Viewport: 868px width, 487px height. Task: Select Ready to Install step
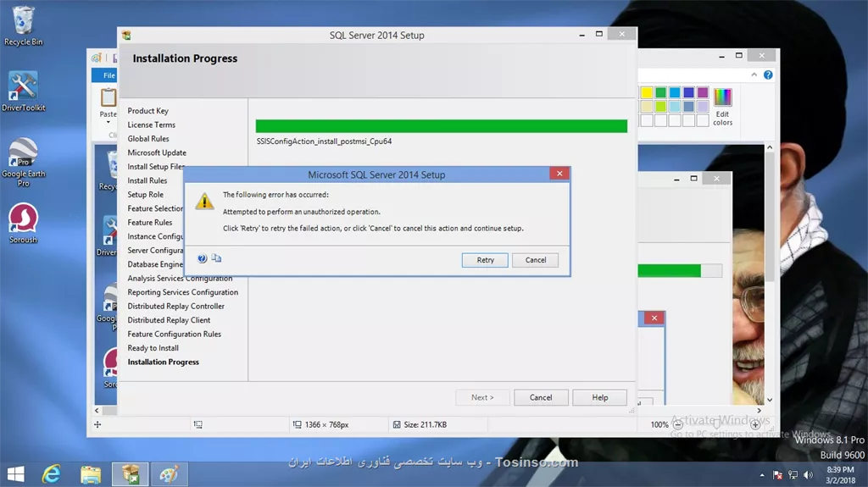click(x=153, y=347)
